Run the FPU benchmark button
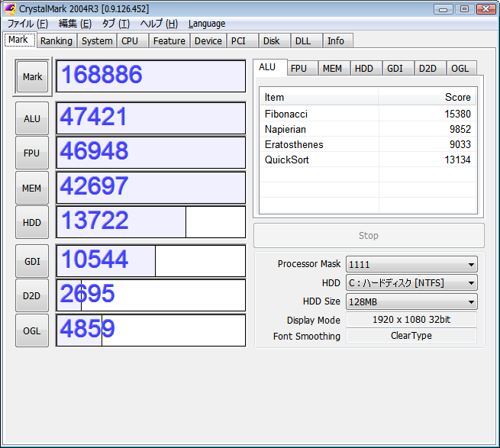This screenshot has width=500, height=448. (x=31, y=153)
